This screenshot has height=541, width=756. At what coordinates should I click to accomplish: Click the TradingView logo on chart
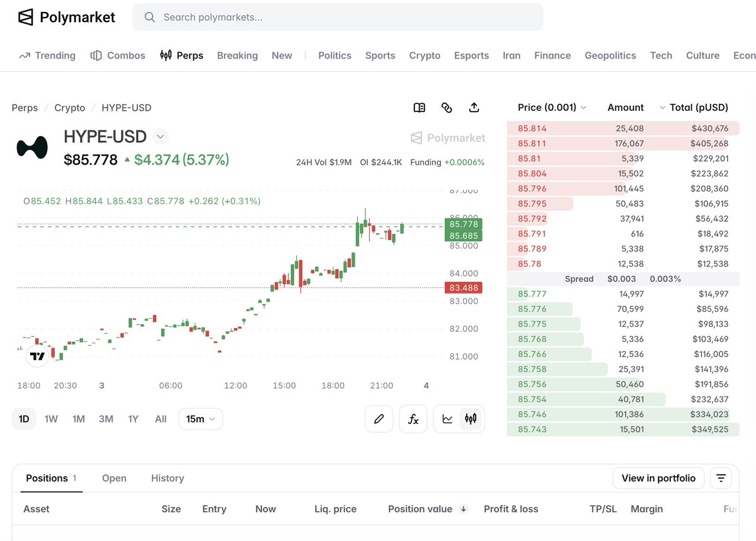37,356
